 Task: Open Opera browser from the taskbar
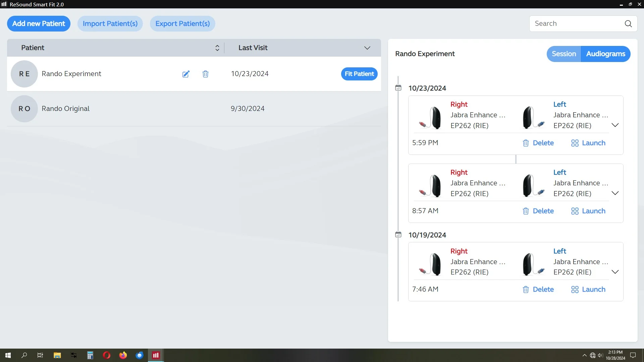point(107,355)
